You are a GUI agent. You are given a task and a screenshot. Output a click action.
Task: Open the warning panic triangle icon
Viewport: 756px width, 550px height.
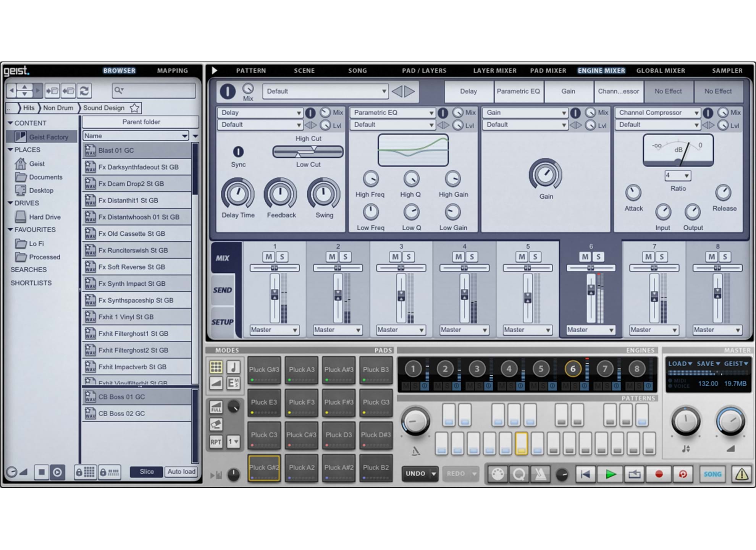click(741, 474)
